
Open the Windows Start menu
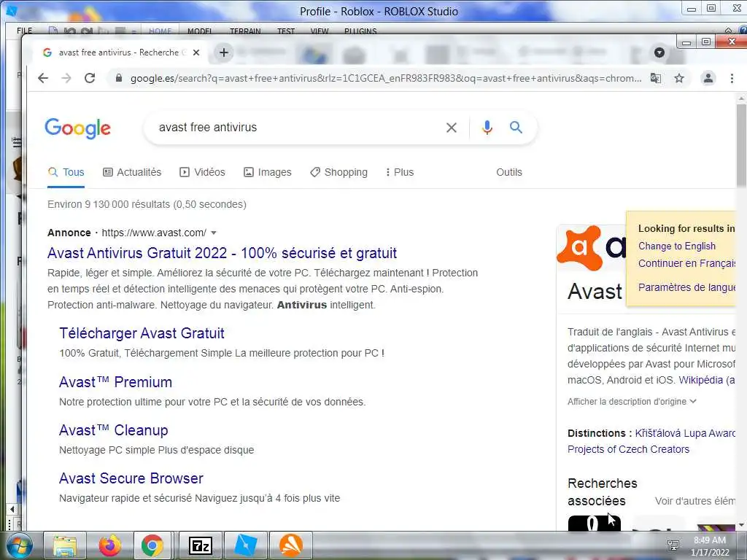[19, 545]
